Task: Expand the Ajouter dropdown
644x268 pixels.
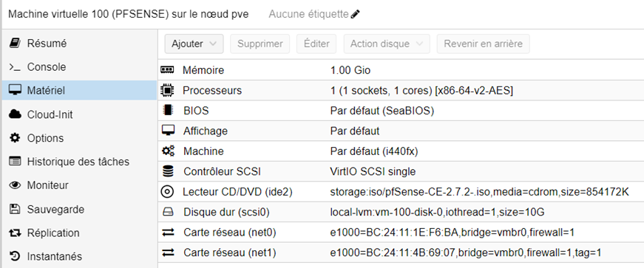Action: point(194,44)
